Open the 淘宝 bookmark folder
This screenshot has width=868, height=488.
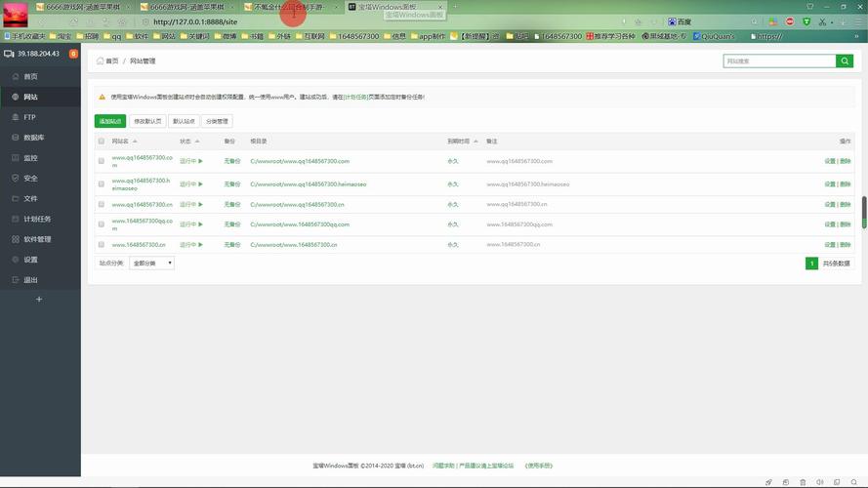pos(61,36)
